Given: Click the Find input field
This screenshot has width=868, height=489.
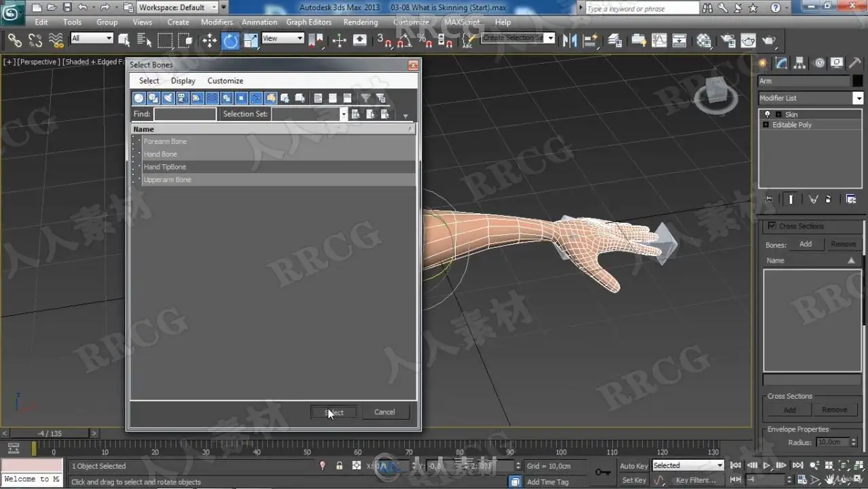Looking at the screenshot, I should click(185, 114).
